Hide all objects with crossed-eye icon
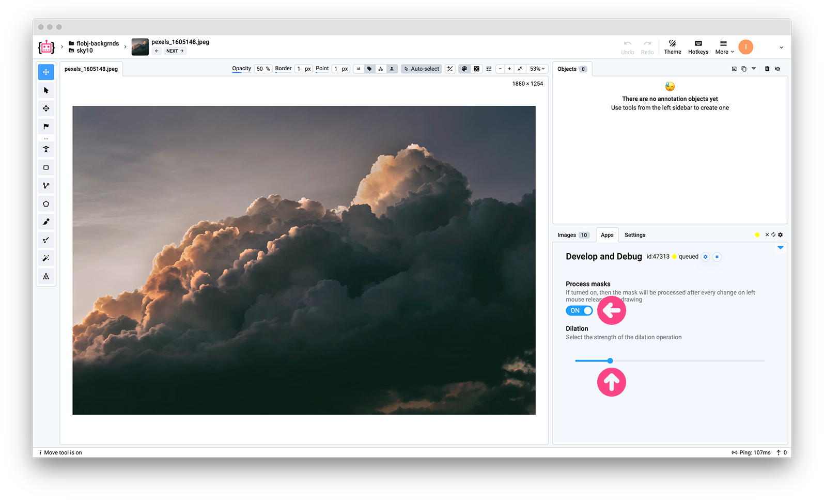Viewport: 824px width, 504px height. click(778, 69)
